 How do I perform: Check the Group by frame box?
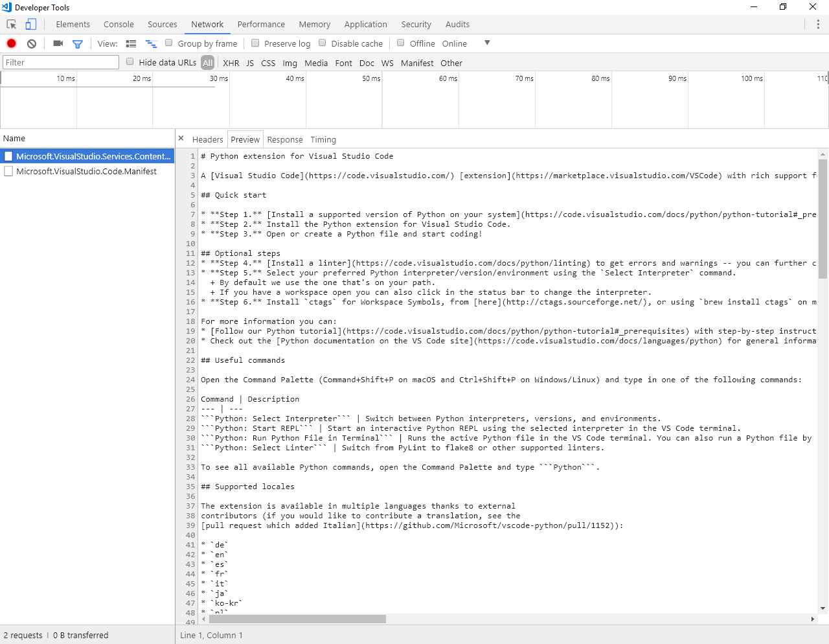click(x=169, y=43)
